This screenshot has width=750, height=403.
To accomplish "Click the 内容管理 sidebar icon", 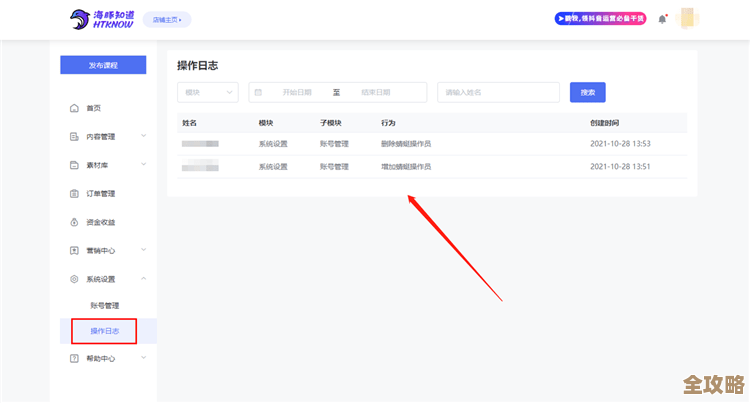I will [x=74, y=137].
